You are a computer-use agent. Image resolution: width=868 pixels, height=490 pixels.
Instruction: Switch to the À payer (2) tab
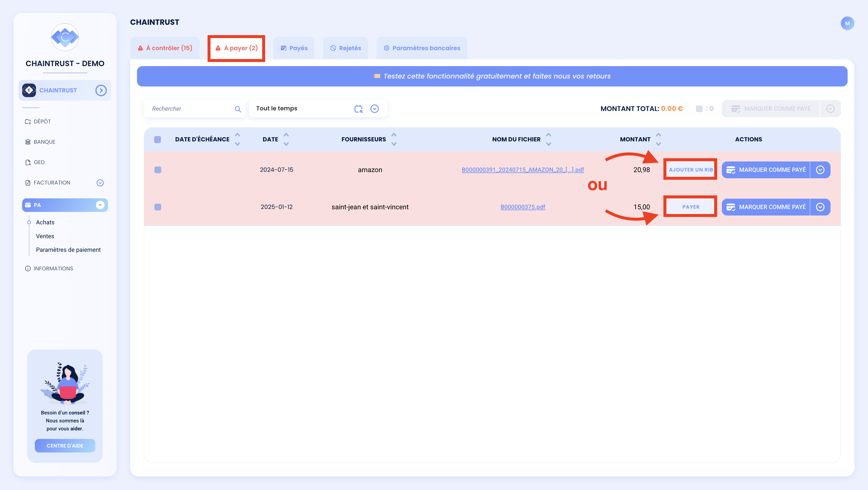pyautogui.click(x=236, y=48)
